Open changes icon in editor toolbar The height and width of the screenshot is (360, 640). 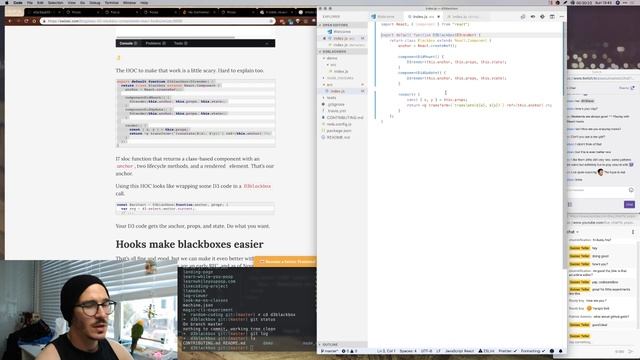(523, 17)
